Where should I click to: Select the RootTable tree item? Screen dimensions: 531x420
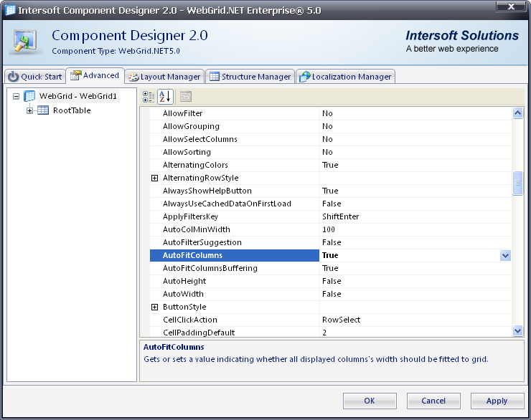(x=72, y=110)
